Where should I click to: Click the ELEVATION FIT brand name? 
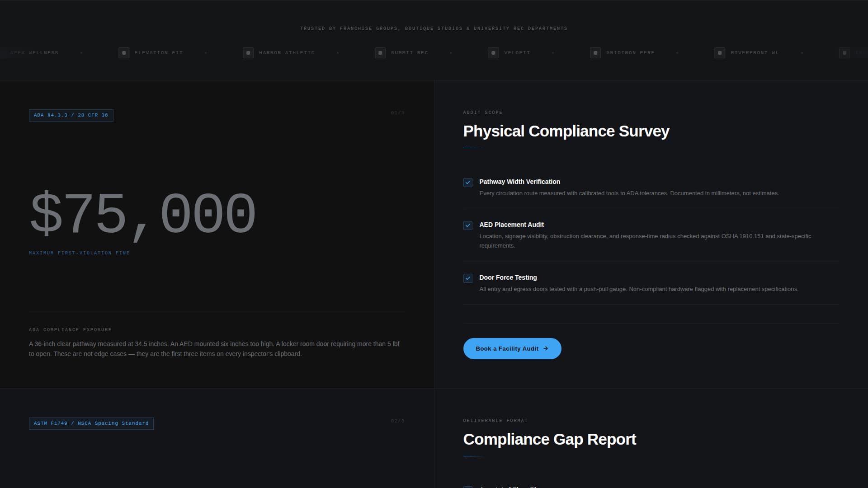point(159,53)
